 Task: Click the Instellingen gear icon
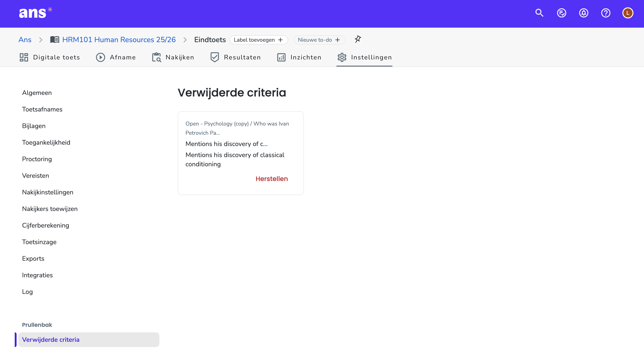point(342,57)
